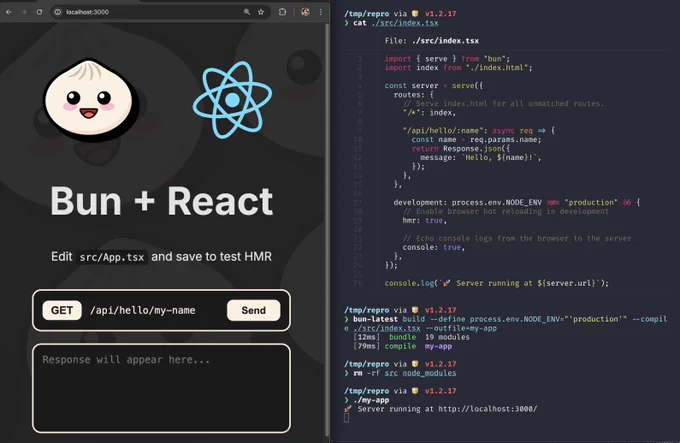Viewport: 680px width, 443px height.
Task: Click the browser page vertical scrollbar
Action: pos(327,230)
